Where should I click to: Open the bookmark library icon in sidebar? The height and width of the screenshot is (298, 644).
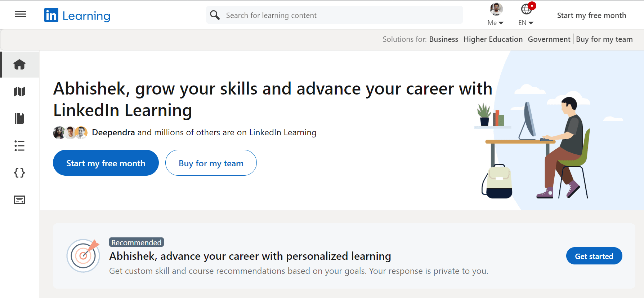click(x=19, y=119)
